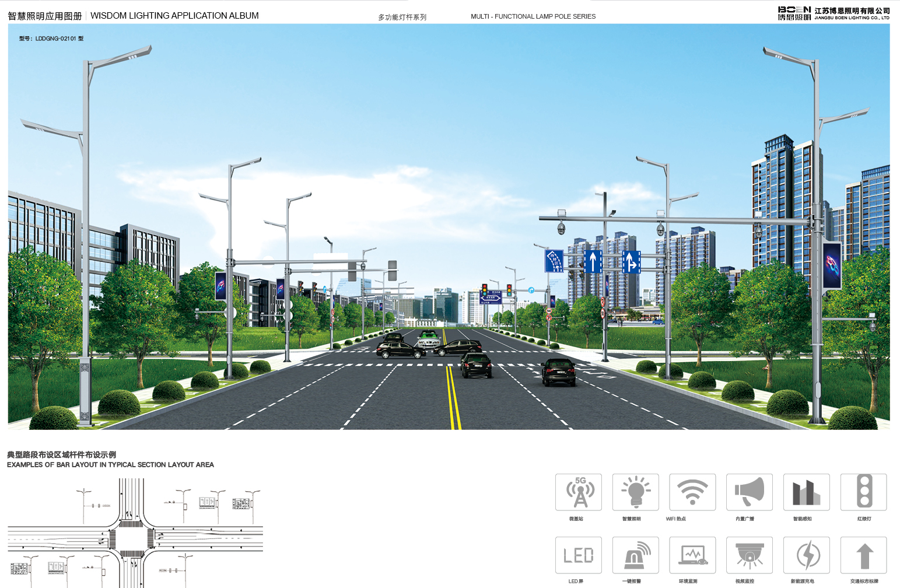Select the smart lighting bulb icon

(x=635, y=492)
